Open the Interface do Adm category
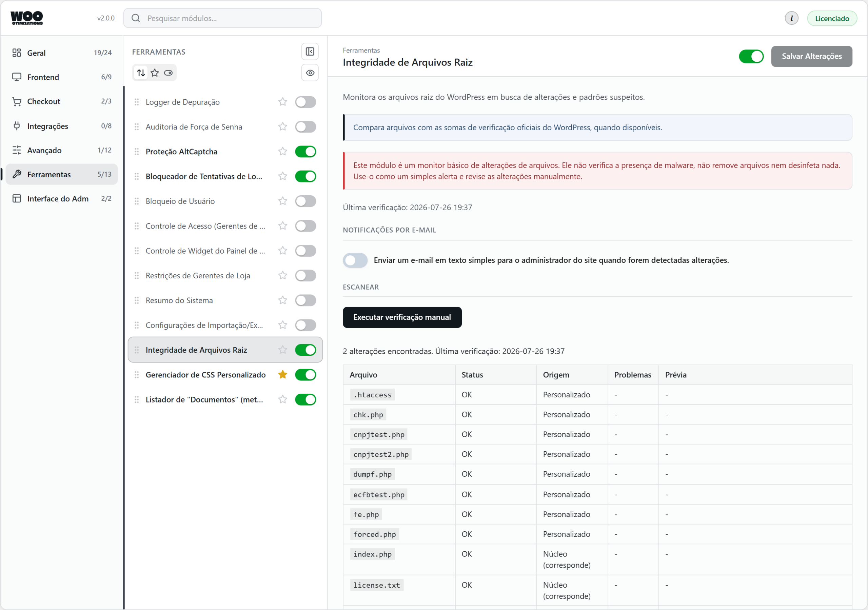868x610 pixels. click(62, 199)
